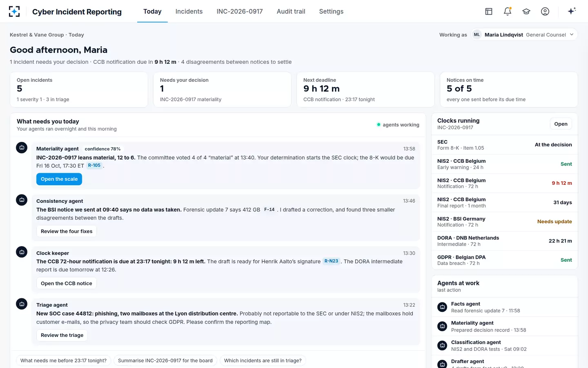Expand the Working as role dropdown chevron
Image resolution: width=588 pixels, height=368 pixels.
pyautogui.click(x=572, y=35)
